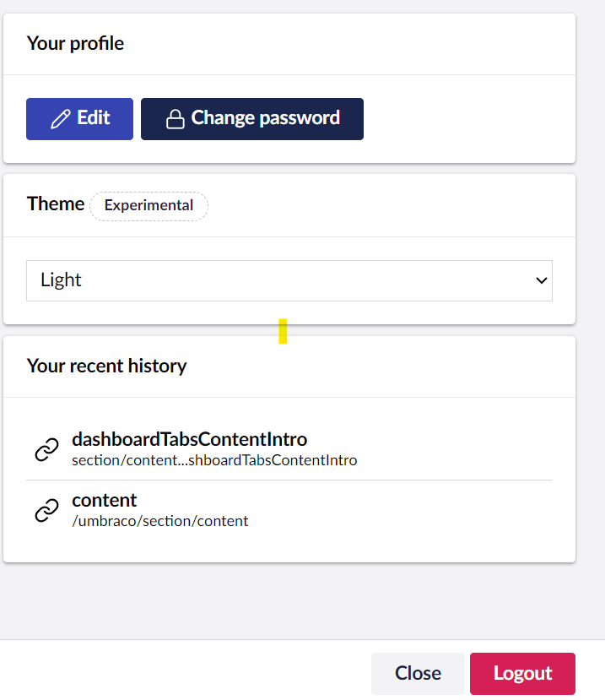Screen dimensions: 605x700
Task: Close the profile panel
Action: (418, 673)
